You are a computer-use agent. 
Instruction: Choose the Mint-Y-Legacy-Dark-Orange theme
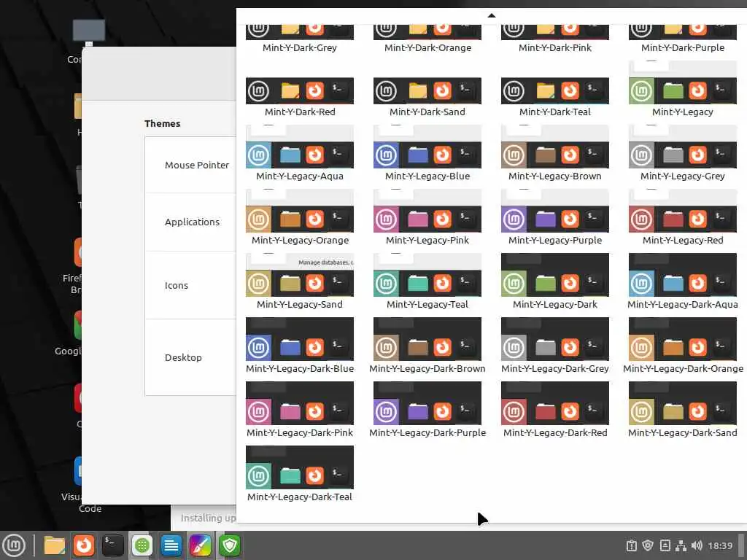[x=683, y=346]
